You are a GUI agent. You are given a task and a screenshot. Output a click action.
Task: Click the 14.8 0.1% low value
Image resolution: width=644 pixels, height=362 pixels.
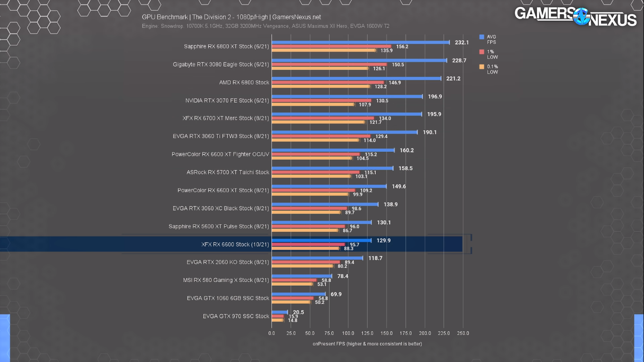tap(293, 320)
